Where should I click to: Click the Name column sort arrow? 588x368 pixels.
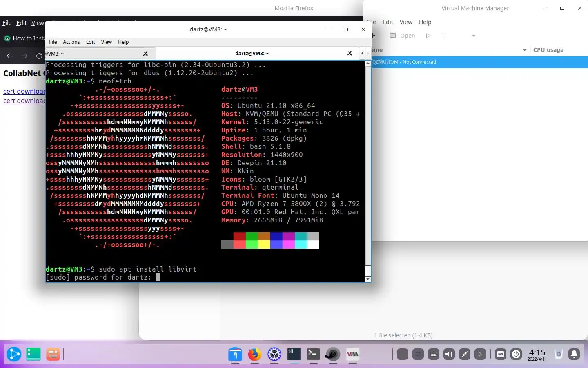[525, 50]
